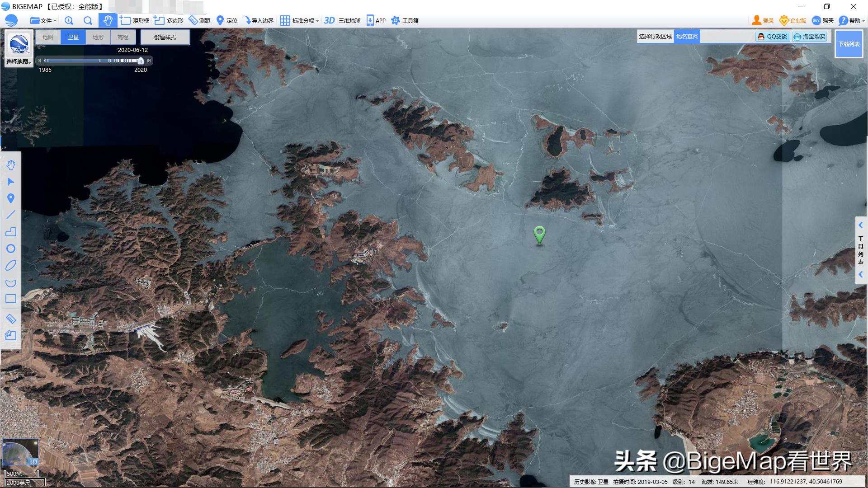Select the circle drawing tool
Viewport: 868px width, 488px height.
(x=11, y=249)
